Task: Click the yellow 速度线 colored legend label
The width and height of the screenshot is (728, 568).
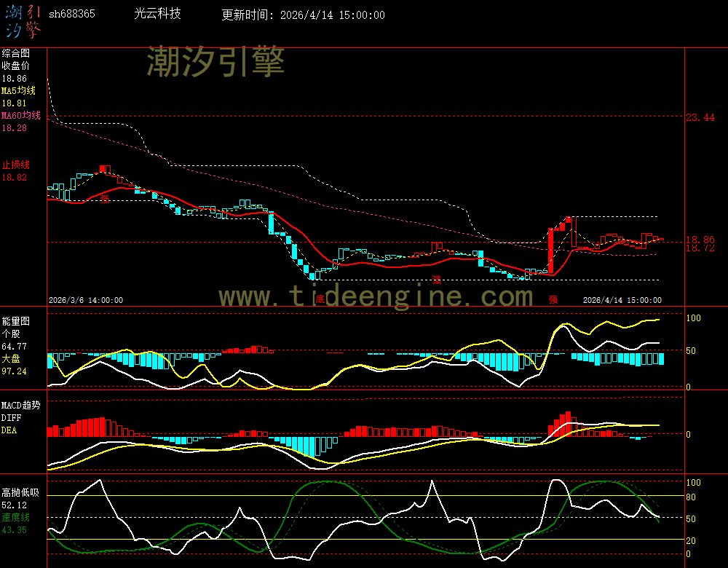Action: pos(15,517)
